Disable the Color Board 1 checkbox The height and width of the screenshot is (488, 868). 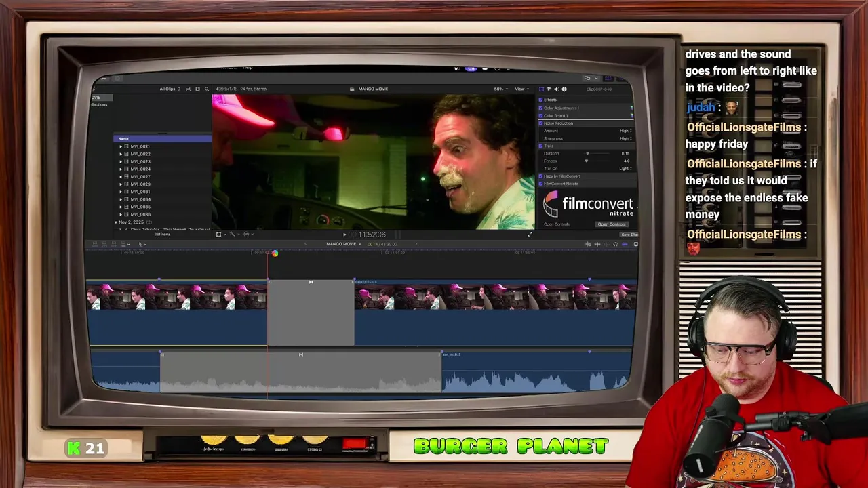(541, 115)
